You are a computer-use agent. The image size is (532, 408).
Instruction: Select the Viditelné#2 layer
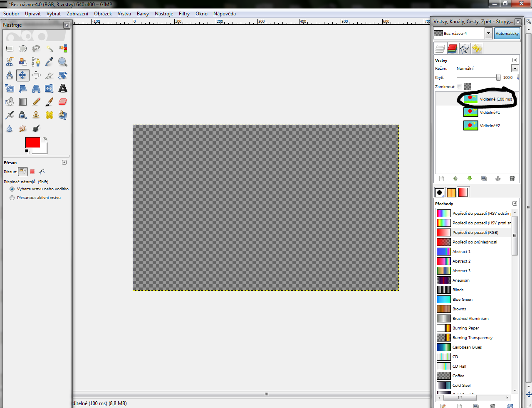490,125
